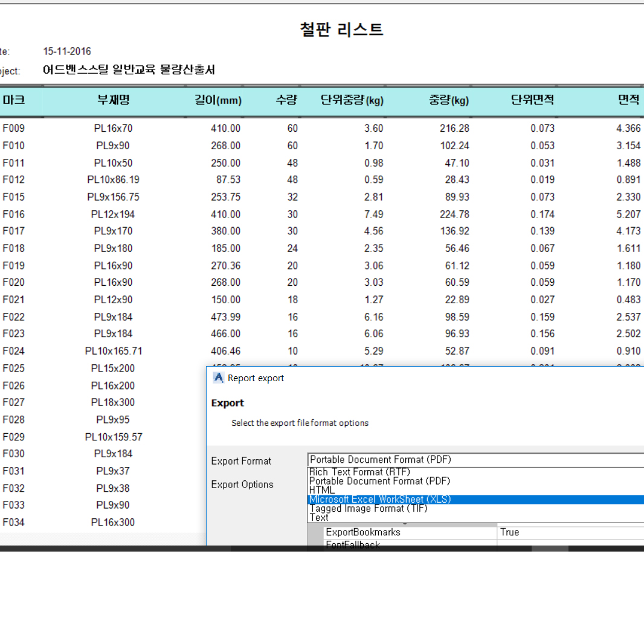
Task: Click weight value 102.24
Action: pos(454,146)
